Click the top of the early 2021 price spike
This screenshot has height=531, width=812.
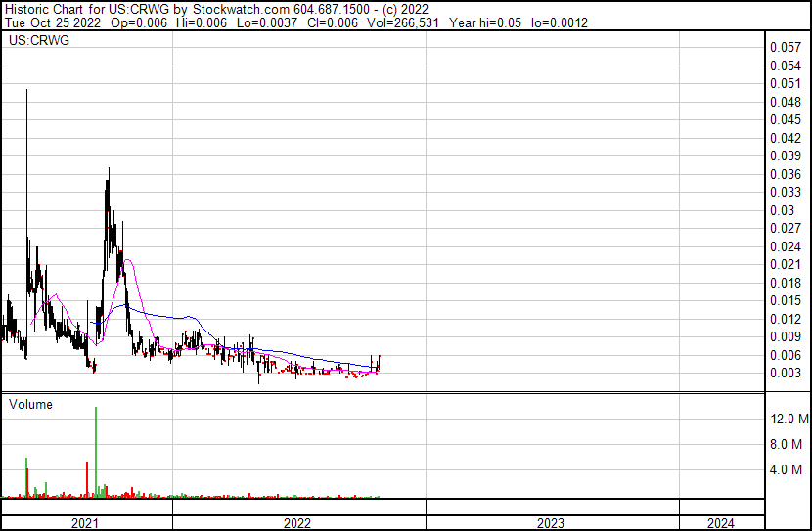click(26, 90)
